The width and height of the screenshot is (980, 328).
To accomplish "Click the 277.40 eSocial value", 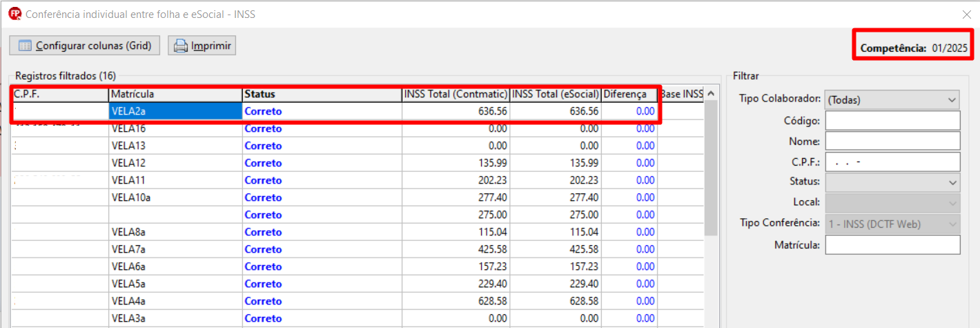I will (584, 197).
